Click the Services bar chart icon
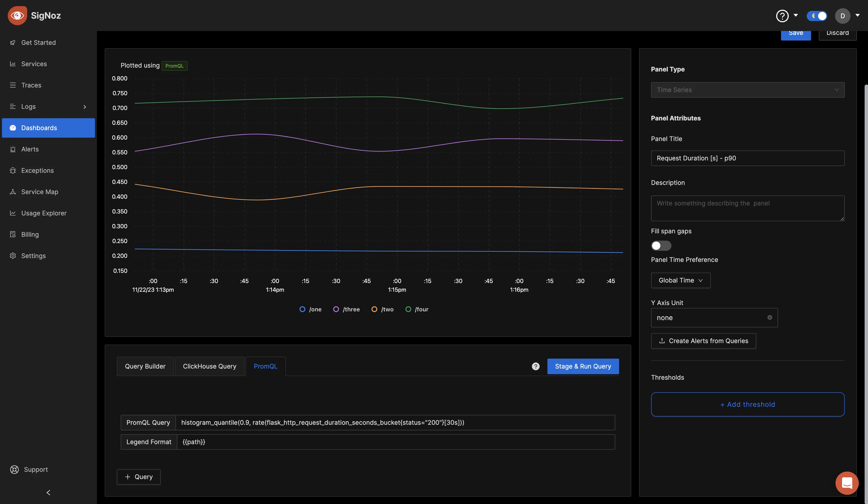 pos(13,64)
